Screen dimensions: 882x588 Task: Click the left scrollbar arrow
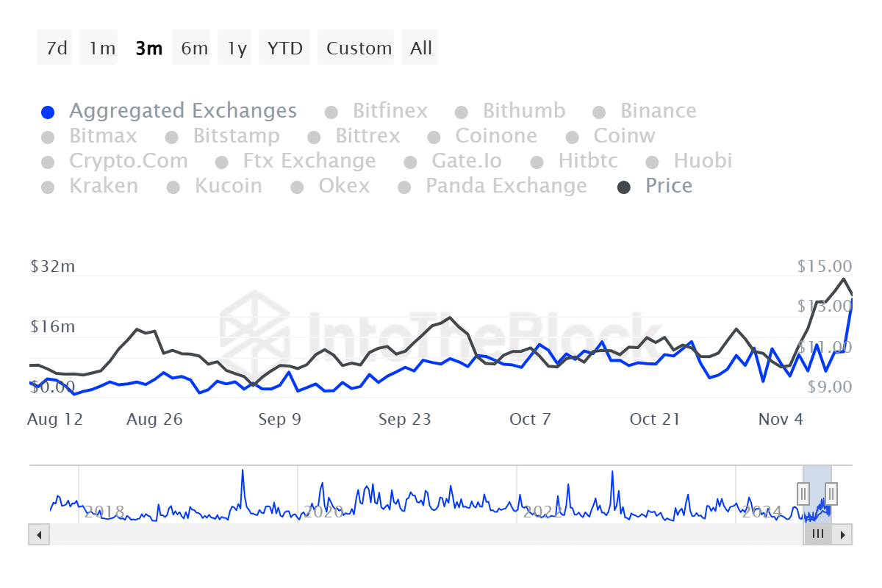coord(38,534)
